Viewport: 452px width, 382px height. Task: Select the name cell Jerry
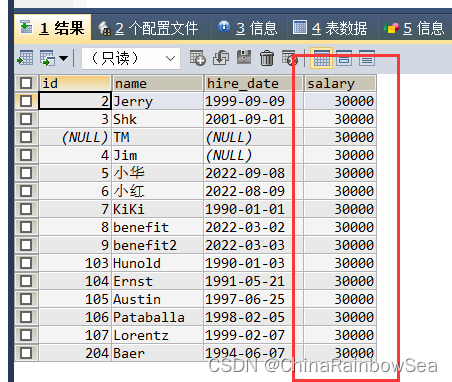pos(157,101)
